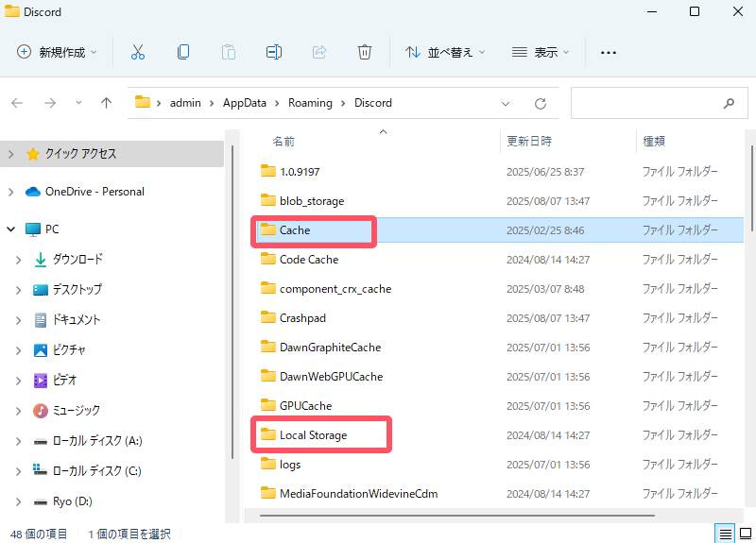Open the 新規作成 dropdown

[57, 52]
